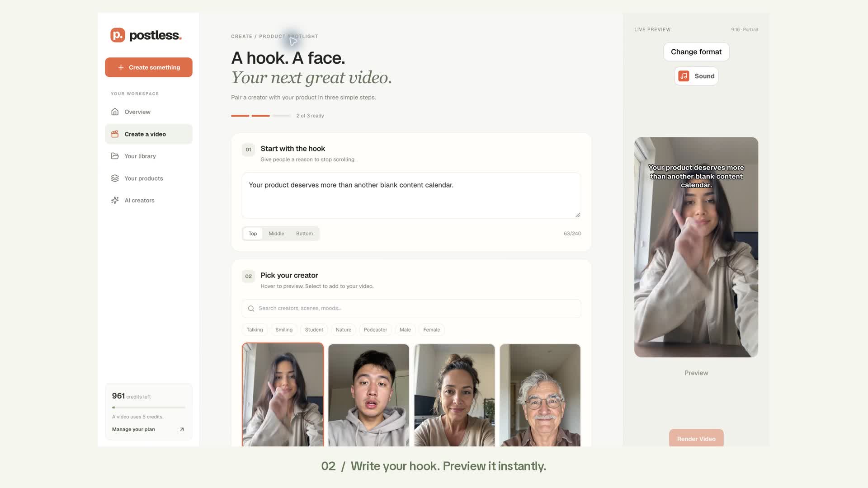
Task: Open Overview in the sidebar
Action: coord(149,112)
